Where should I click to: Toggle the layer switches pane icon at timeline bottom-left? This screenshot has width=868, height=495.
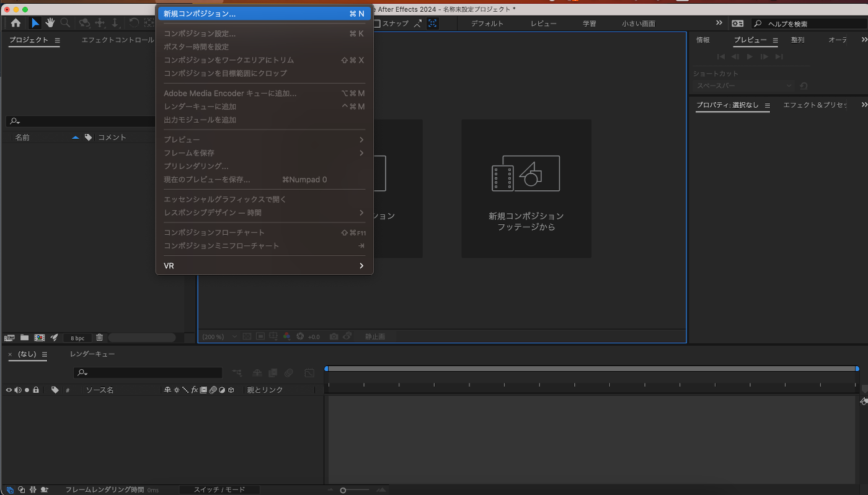tap(9, 489)
